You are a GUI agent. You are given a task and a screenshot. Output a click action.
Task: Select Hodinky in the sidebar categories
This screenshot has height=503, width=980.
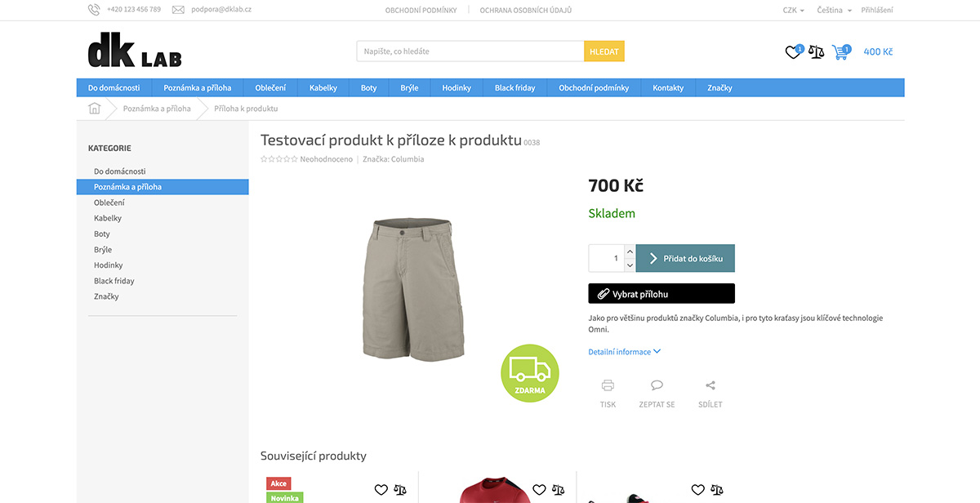(x=109, y=265)
